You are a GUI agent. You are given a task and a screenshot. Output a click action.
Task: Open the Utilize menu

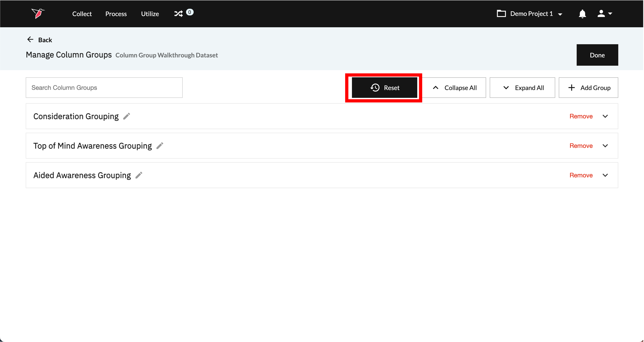(x=150, y=14)
